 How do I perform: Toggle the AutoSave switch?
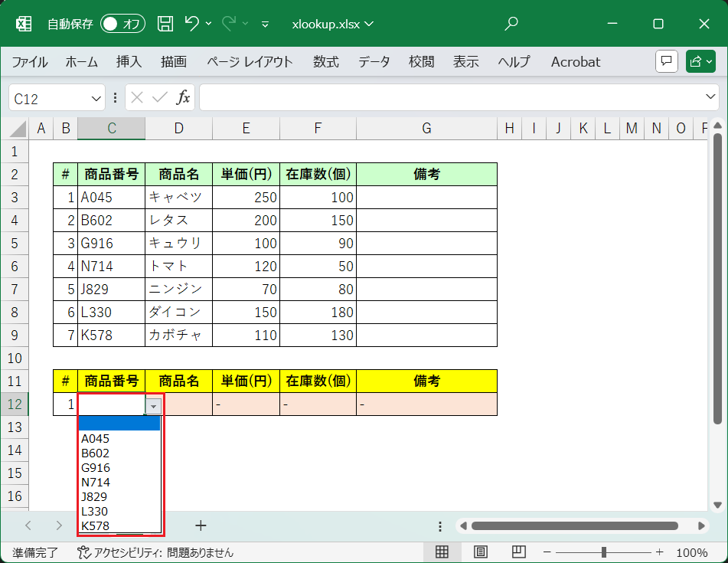[122, 24]
